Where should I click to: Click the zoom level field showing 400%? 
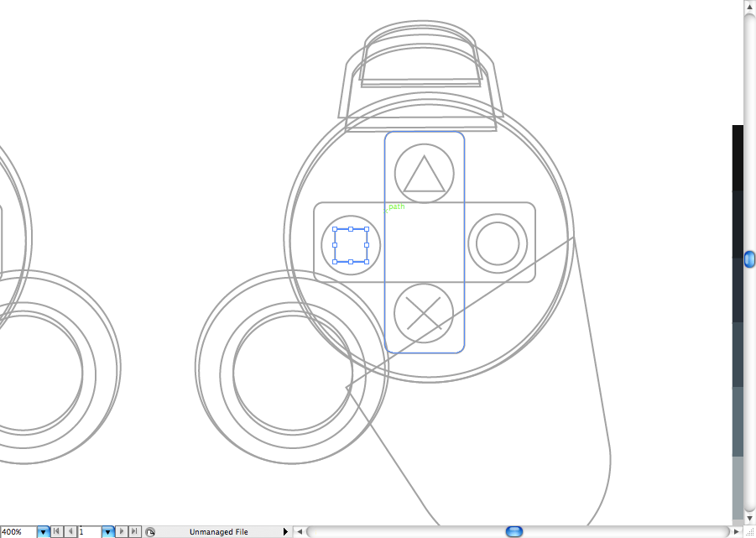coord(18,532)
